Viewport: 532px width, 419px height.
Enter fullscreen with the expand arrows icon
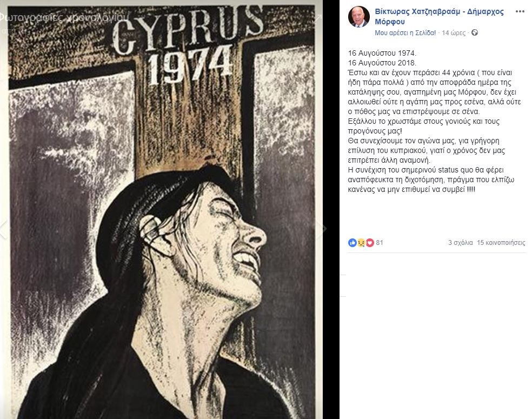(317, 18)
